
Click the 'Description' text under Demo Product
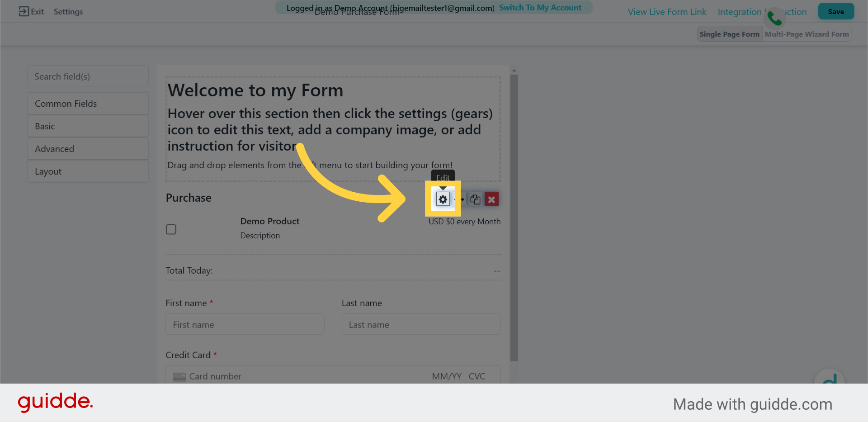[260, 236]
